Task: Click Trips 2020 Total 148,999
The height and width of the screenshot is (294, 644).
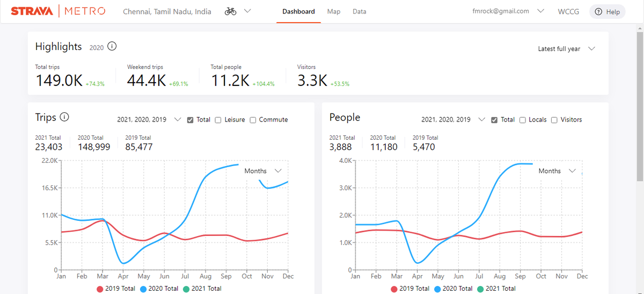Action: click(94, 147)
